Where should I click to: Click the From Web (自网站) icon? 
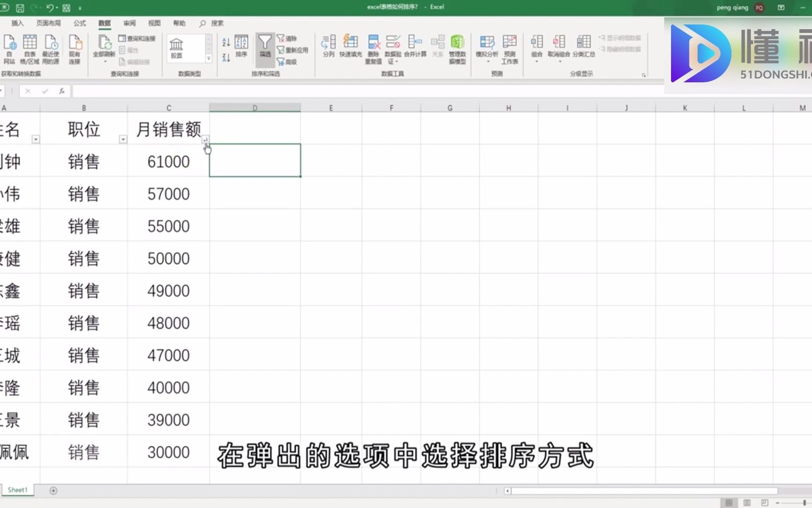[9, 48]
